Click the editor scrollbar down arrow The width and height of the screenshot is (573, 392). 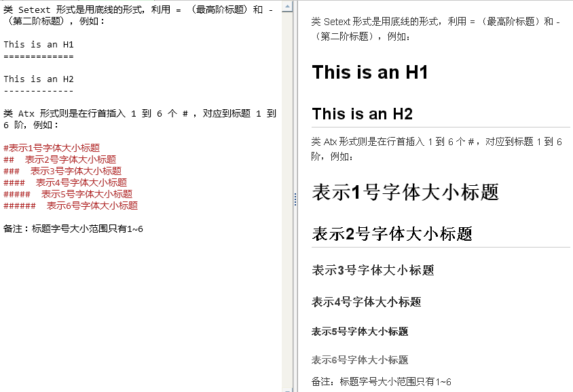[288, 385]
